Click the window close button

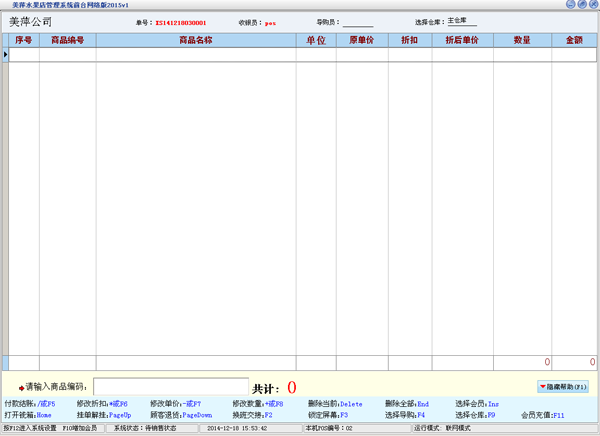pyautogui.click(x=592, y=5)
